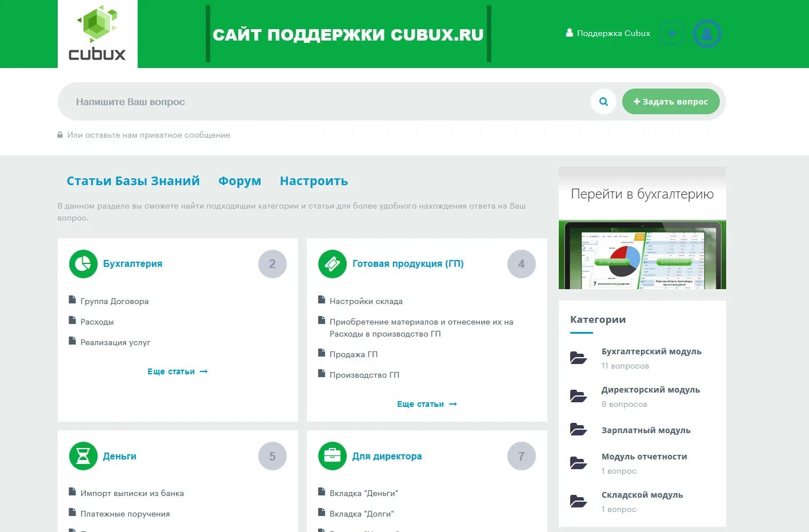Click the document icon beside Импорт выписки из банка
809x532 pixels.
click(73, 492)
